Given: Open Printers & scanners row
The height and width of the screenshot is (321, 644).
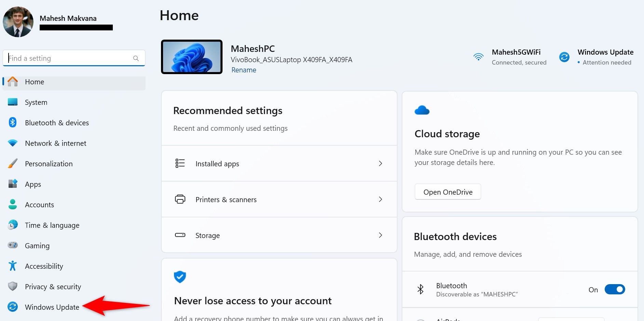Looking at the screenshot, I should [x=279, y=199].
